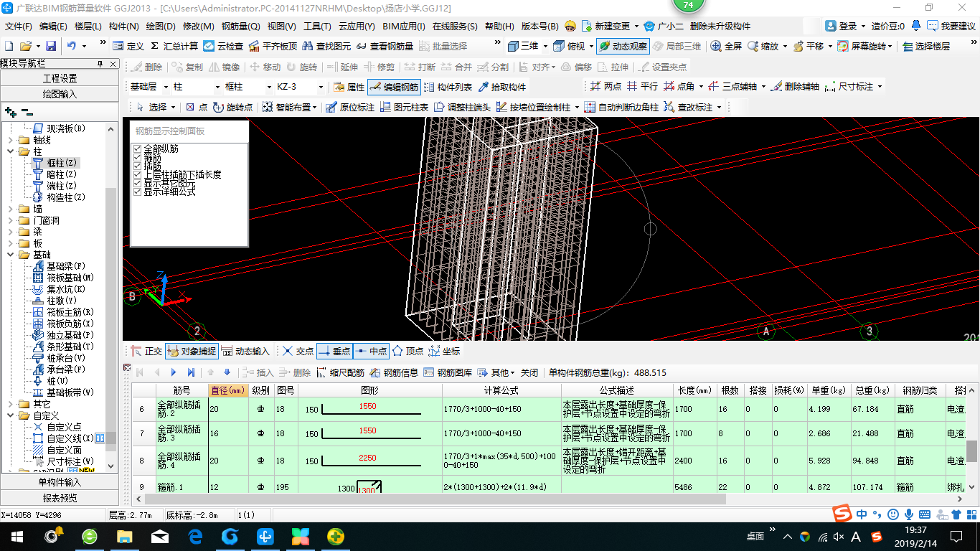
Task: Expand the 墙 tree folder
Action: pyautogui.click(x=11, y=209)
